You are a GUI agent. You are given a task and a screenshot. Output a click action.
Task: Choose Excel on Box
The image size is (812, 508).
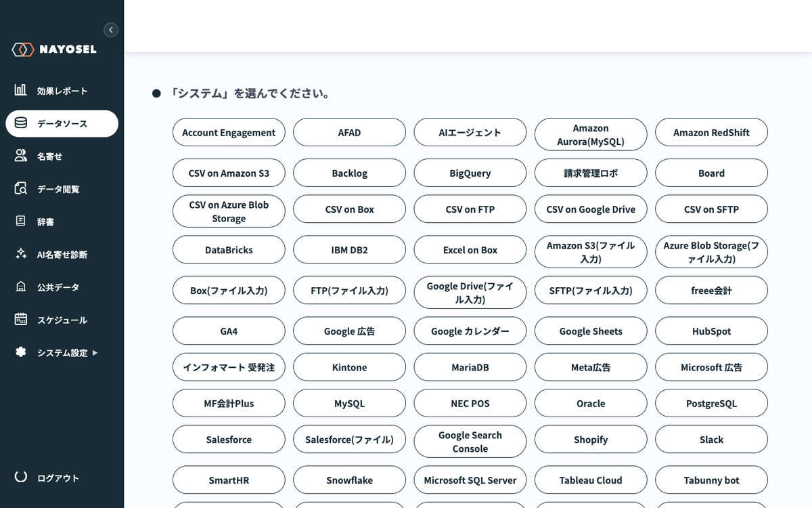[x=470, y=250]
